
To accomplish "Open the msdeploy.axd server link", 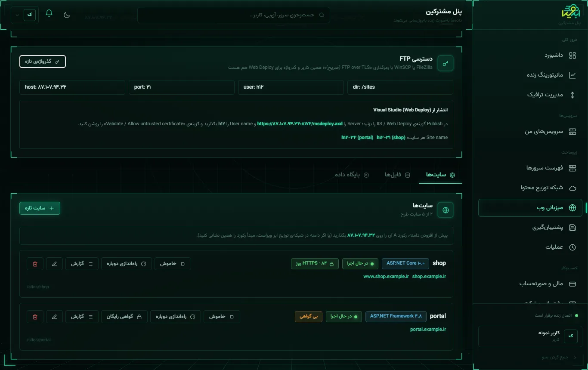I will [x=300, y=124].
